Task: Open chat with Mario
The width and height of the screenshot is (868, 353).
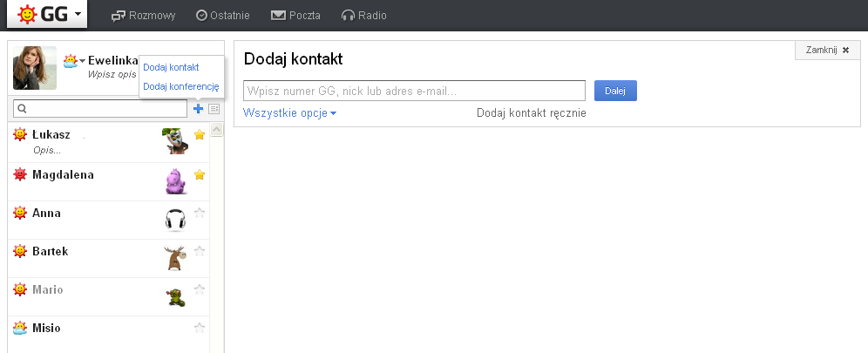Action: pyautogui.click(x=108, y=296)
